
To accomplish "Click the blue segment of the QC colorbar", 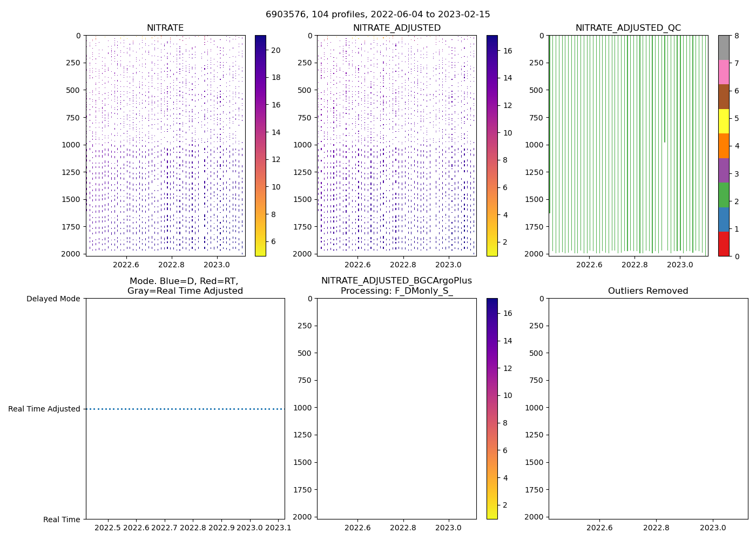I will point(724,219).
